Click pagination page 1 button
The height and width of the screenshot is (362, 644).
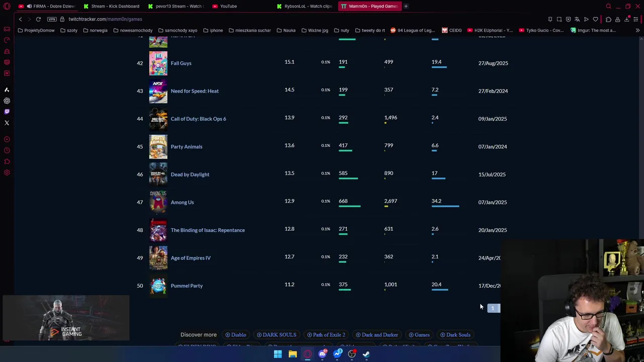click(x=493, y=308)
